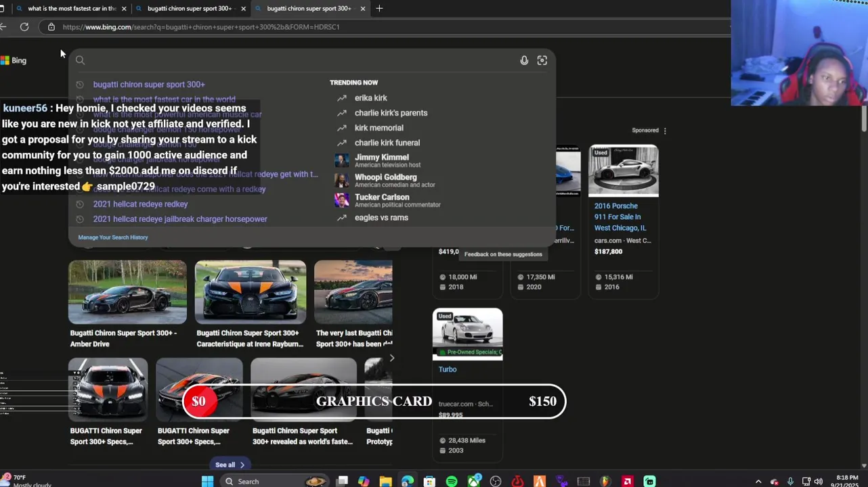Open OBS Studio from taskbar
Viewport: 868px width, 487px height.
(x=496, y=482)
